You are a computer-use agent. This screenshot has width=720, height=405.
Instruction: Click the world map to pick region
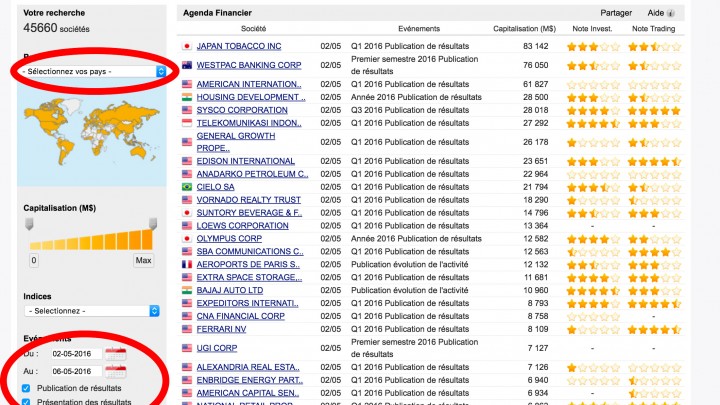[x=92, y=132]
